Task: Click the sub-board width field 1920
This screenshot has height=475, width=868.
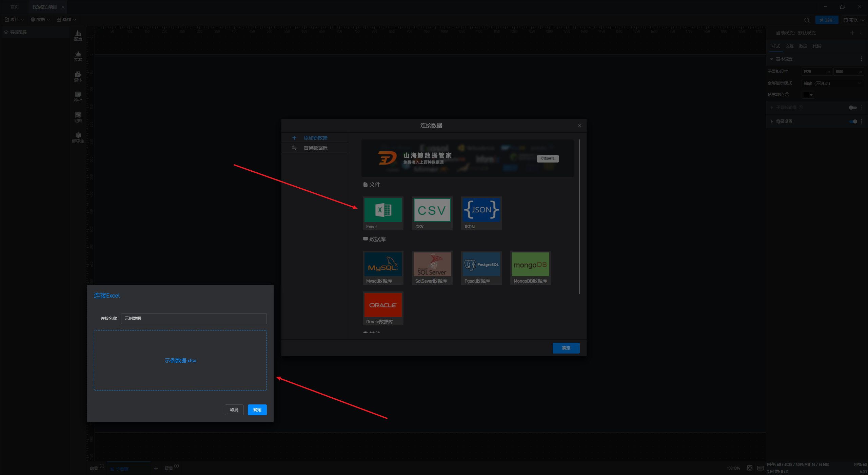Action: [x=816, y=72]
